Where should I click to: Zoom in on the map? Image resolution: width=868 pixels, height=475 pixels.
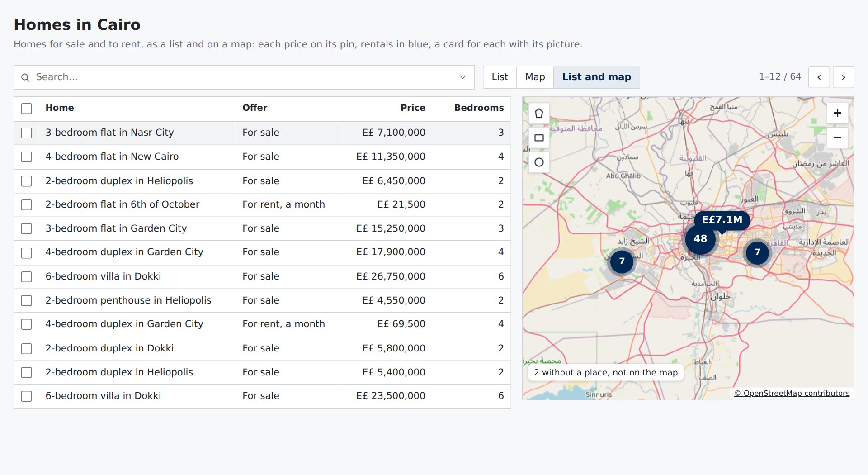[837, 113]
